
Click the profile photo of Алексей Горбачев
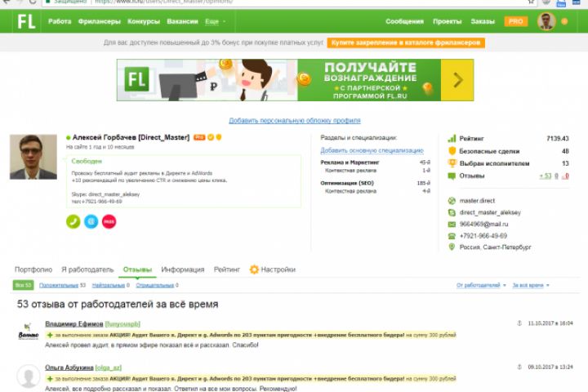33,157
